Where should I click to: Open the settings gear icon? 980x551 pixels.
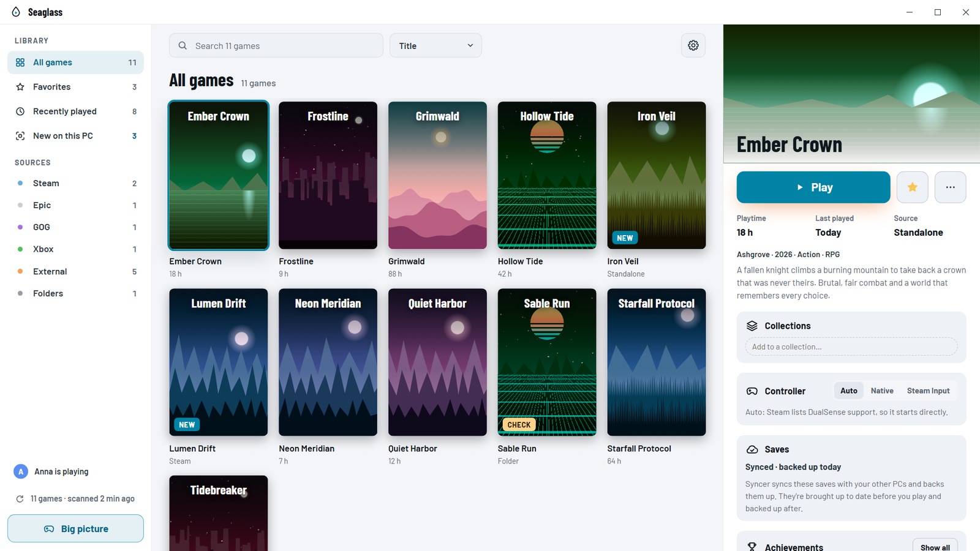click(693, 45)
